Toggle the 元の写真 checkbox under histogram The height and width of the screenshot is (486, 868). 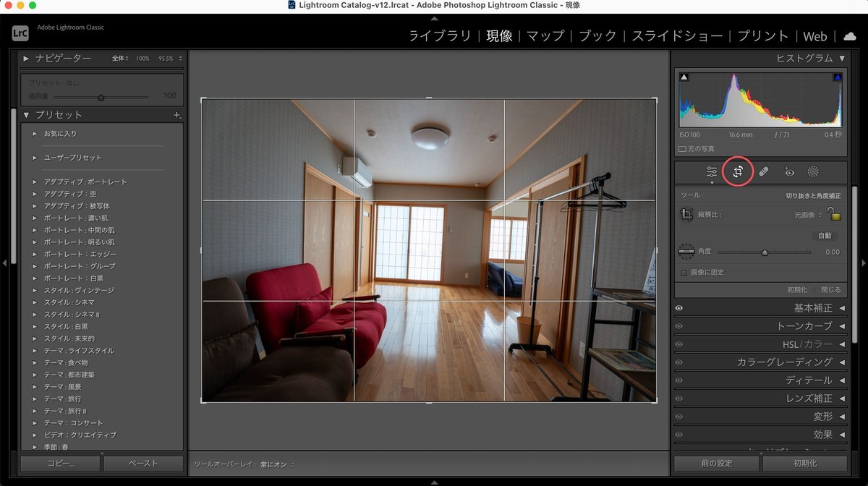coord(682,149)
